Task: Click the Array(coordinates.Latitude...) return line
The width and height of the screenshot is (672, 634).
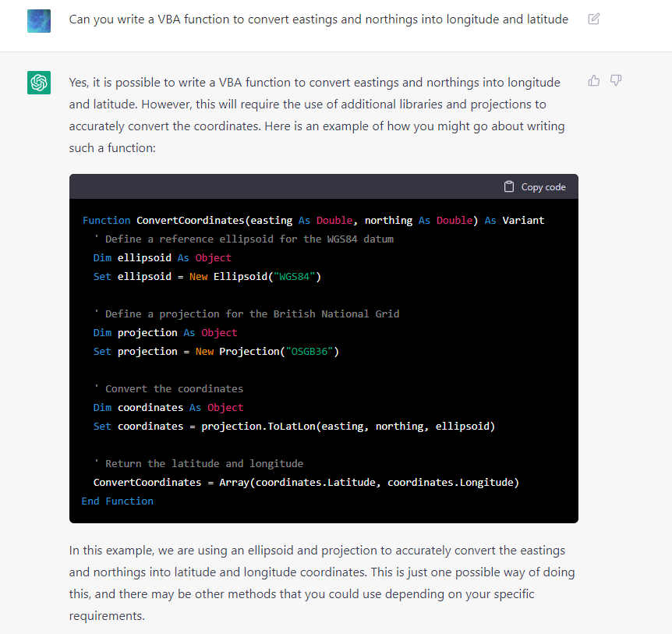Action: pyautogui.click(x=306, y=482)
